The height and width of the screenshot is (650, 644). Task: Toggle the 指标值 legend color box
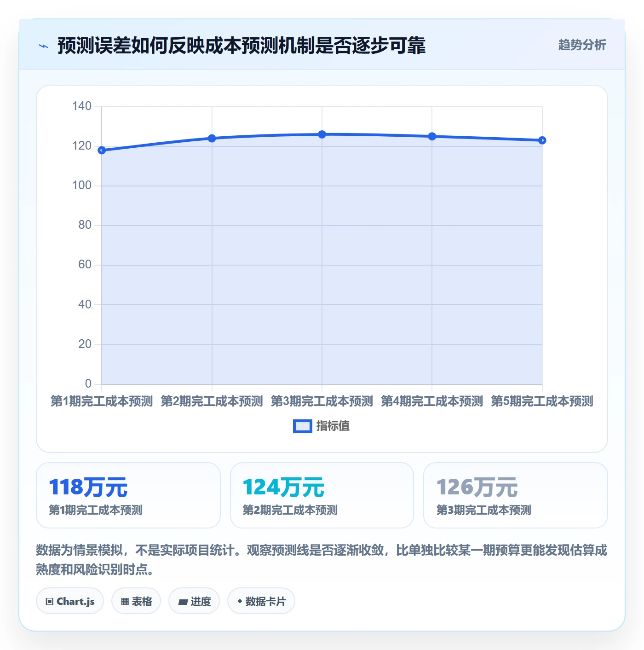(302, 426)
